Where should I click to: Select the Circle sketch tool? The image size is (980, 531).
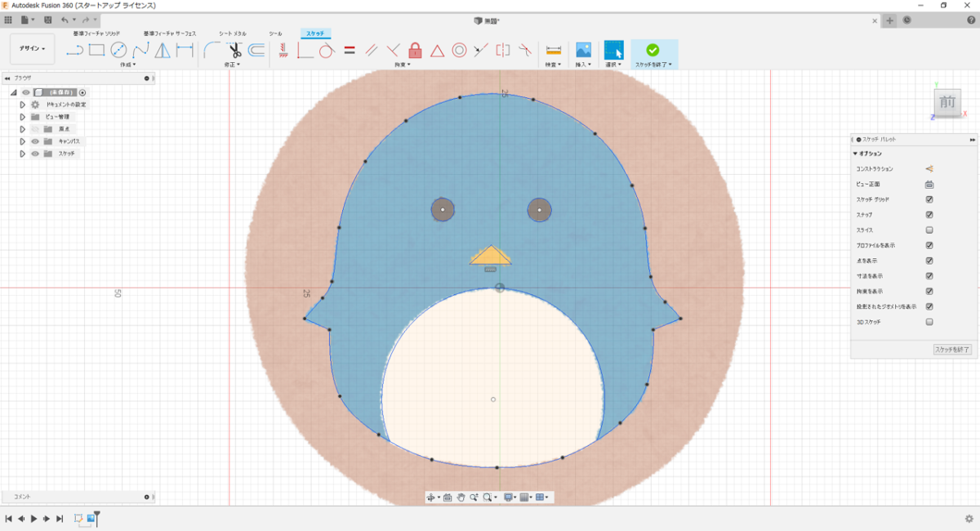[x=118, y=51]
